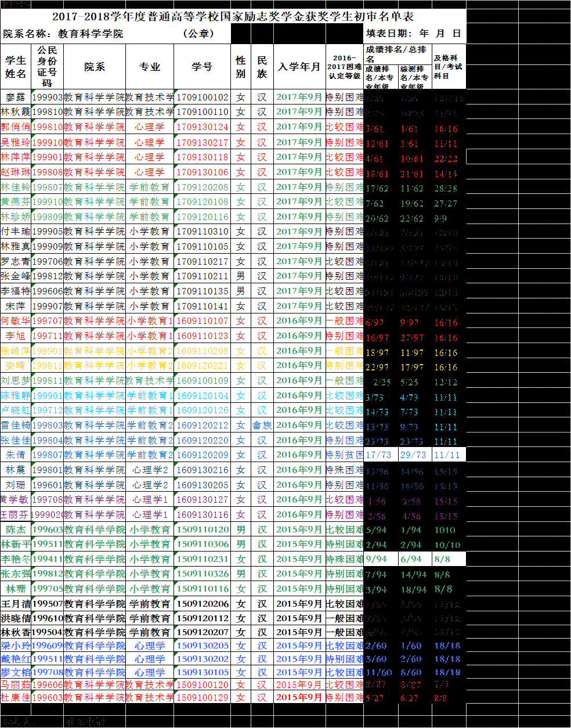Image resolution: width=571 pixels, height=728 pixels.
Task: Select student ID cell 1509120206
Action: [x=202, y=604]
